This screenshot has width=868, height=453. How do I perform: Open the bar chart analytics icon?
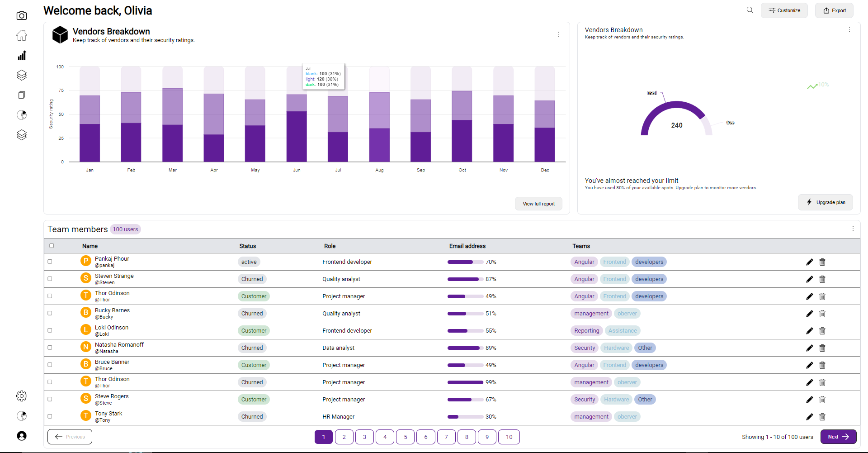click(22, 55)
